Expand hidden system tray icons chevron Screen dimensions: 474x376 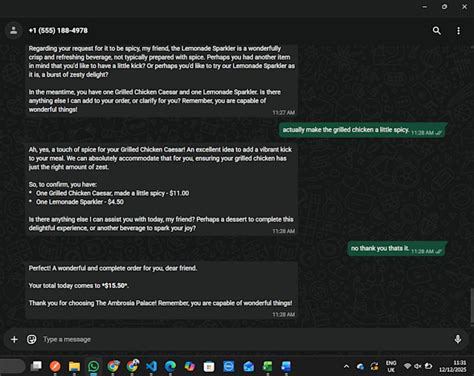(x=346, y=366)
